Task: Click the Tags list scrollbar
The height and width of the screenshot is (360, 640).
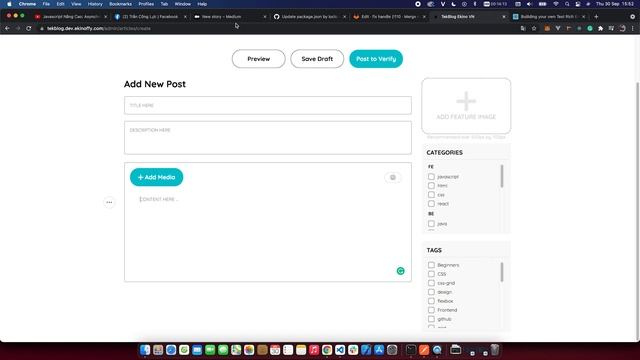Action: pyautogui.click(x=502, y=272)
